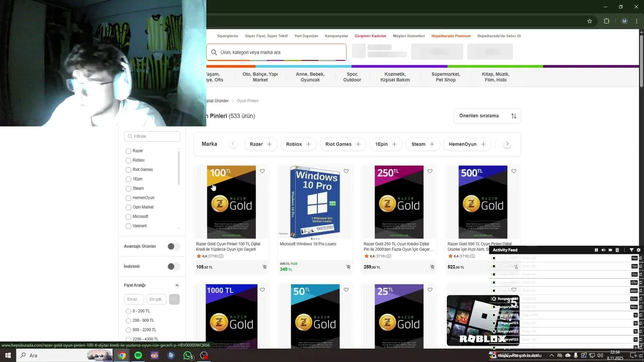Viewport: 644px width, 362px height.
Task: Tick the Opin Market checkbox
Action: (128, 207)
